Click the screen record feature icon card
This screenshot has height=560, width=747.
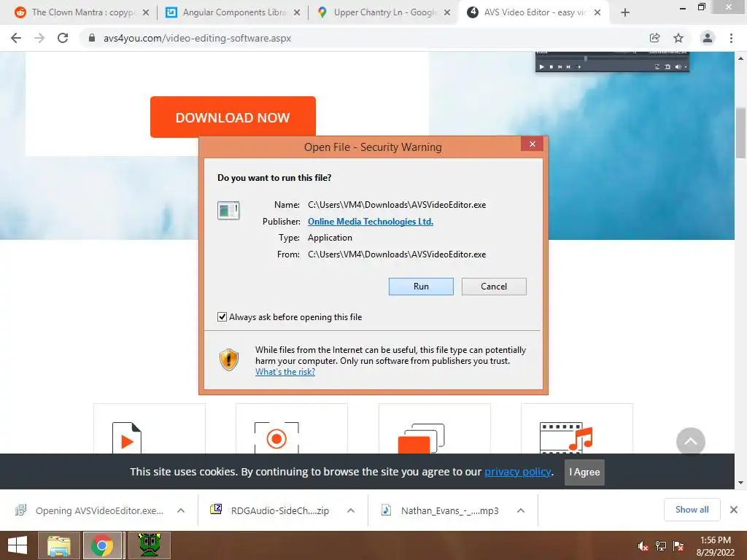pos(292,429)
